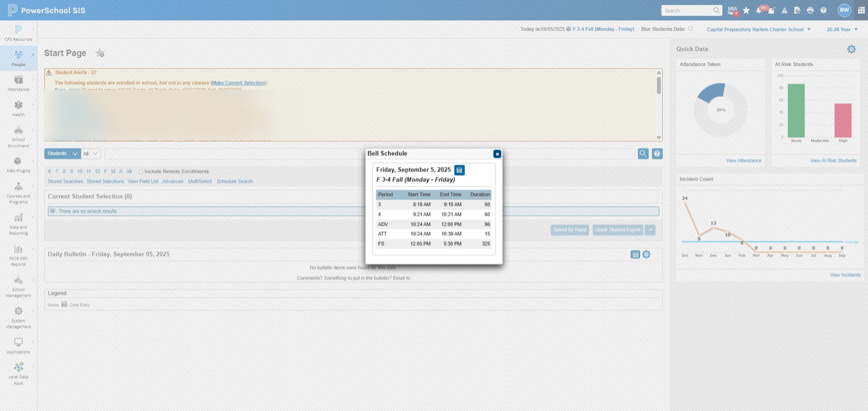Open school selector Capital Preparatory Harlem dropdown
The width and height of the screenshot is (868, 411).
(759, 29)
